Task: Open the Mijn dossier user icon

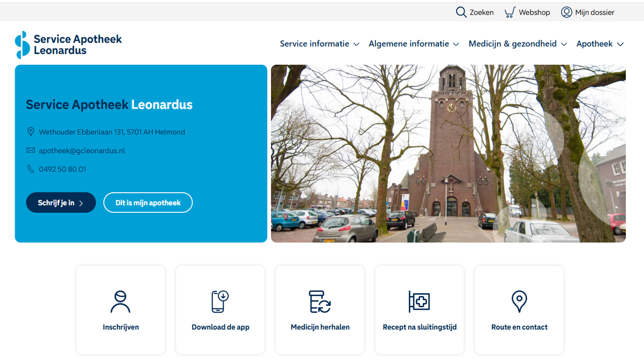Action: [x=566, y=12]
